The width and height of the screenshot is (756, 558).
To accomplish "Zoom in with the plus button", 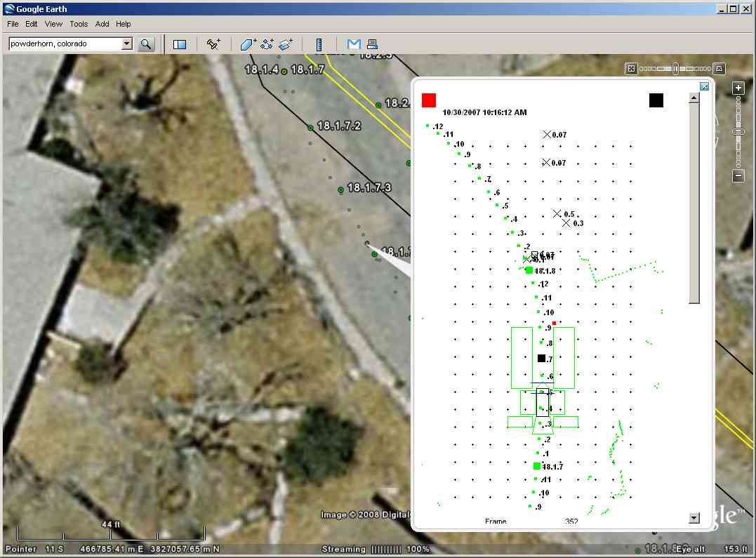I will coord(738,88).
